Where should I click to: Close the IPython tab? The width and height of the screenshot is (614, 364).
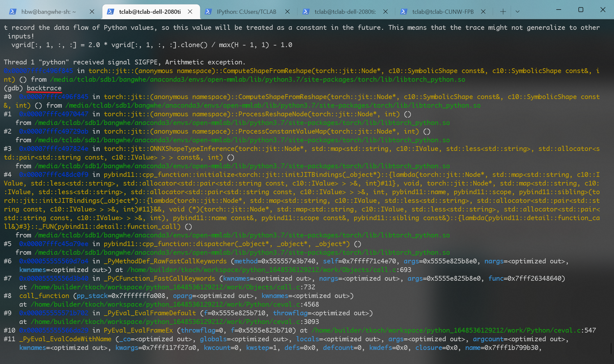click(287, 12)
